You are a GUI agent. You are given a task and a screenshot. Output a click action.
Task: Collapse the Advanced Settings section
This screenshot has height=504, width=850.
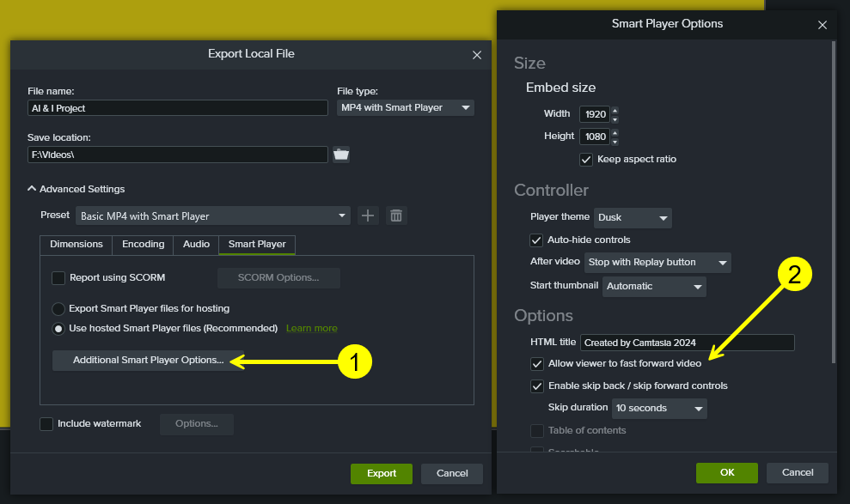coord(33,189)
